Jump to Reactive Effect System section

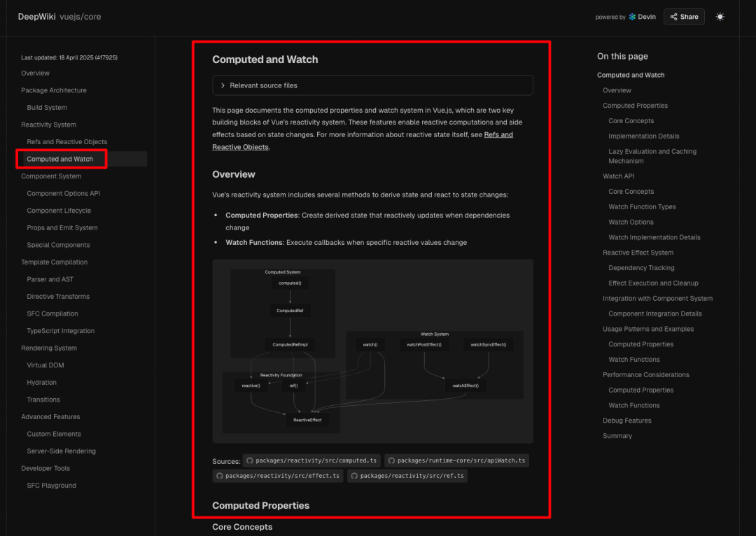638,253
